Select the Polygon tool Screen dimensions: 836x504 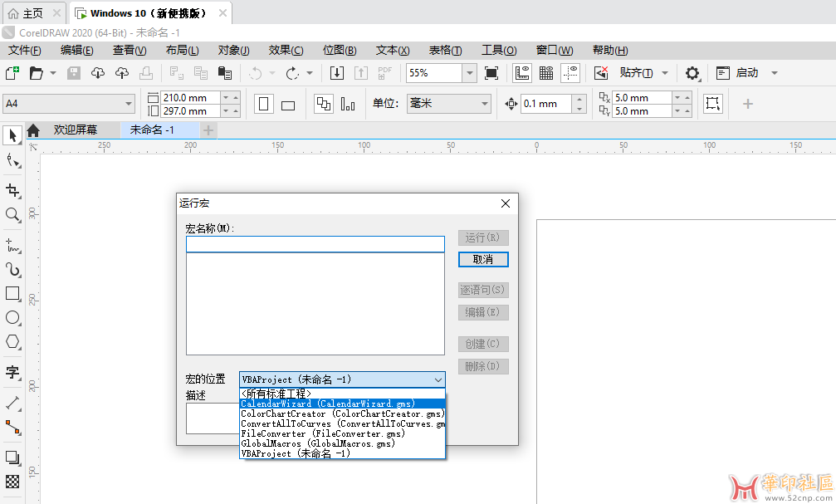(13, 342)
